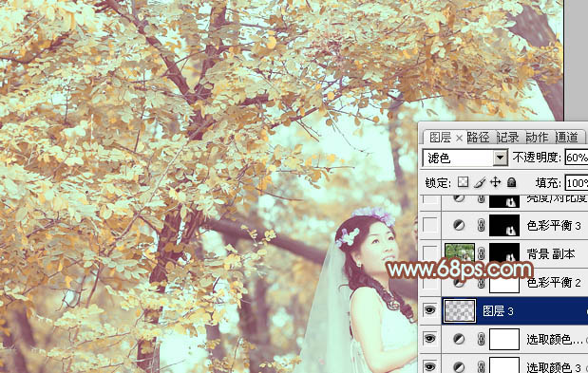Select the 色彩平衡 2 layer name
The height and width of the screenshot is (373, 588).
point(554,283)
